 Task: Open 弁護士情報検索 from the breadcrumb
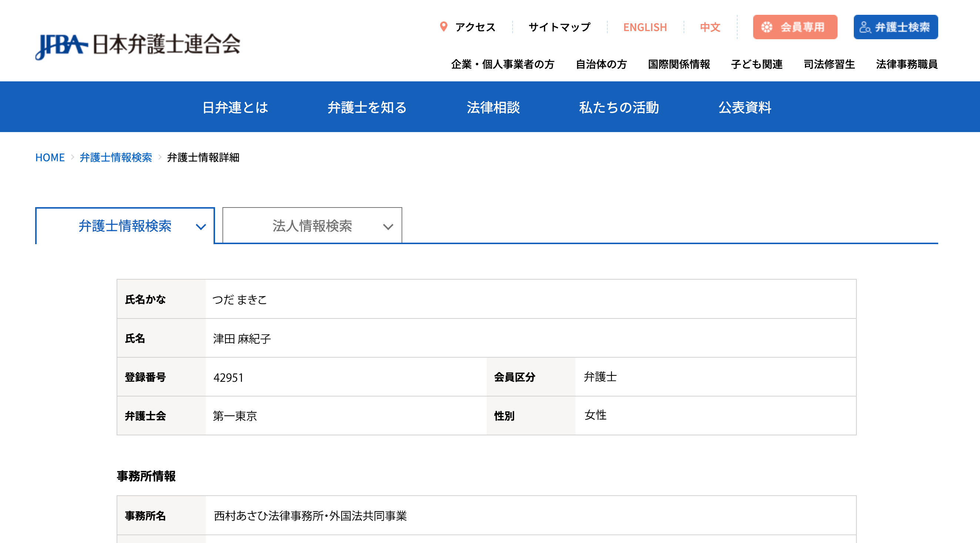click(116, 157)
